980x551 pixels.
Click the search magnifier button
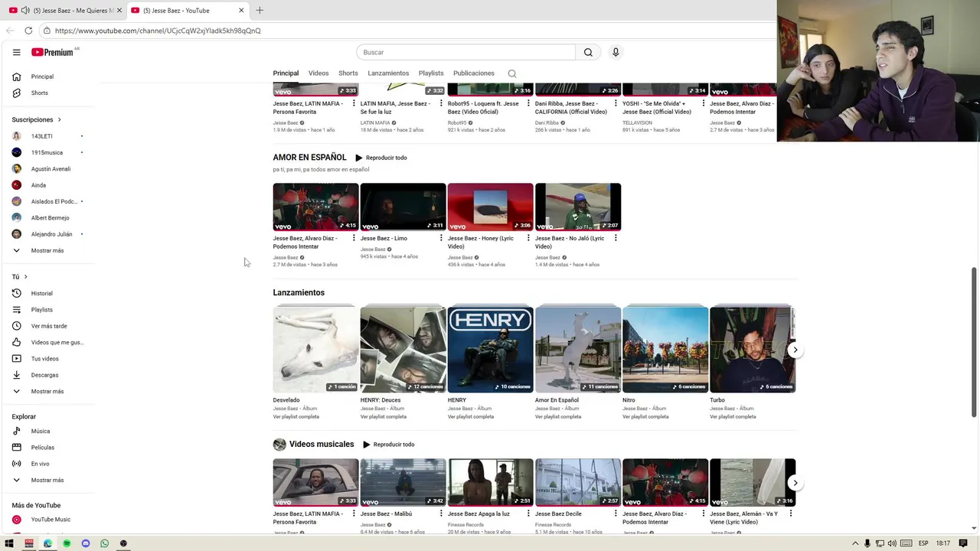click(x=588, y=52)
